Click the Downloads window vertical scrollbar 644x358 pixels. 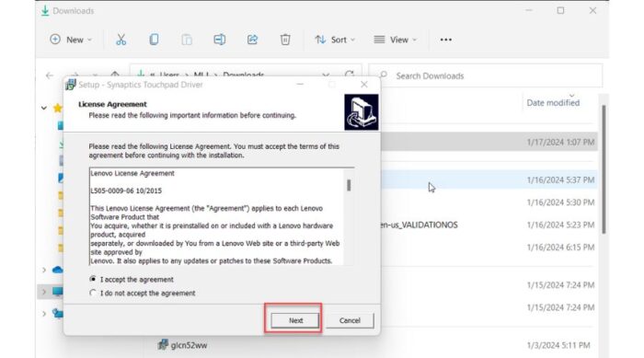[x=604, y=169]
